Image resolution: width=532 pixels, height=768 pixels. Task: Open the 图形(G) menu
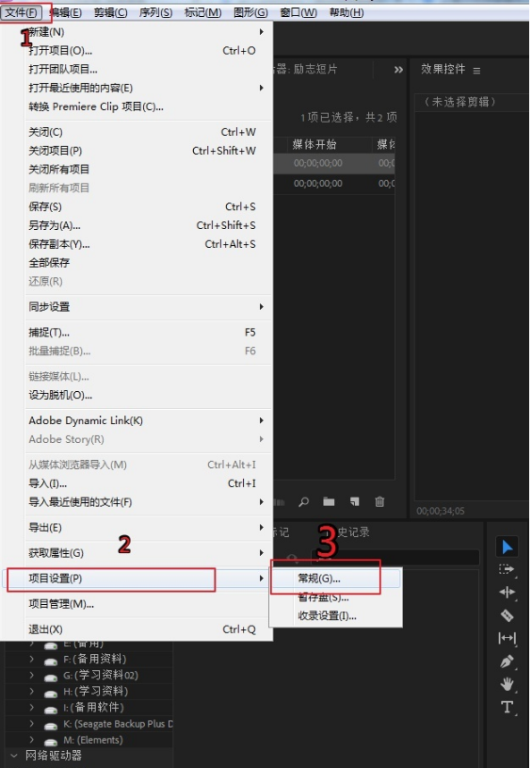(x=250, y=12)
